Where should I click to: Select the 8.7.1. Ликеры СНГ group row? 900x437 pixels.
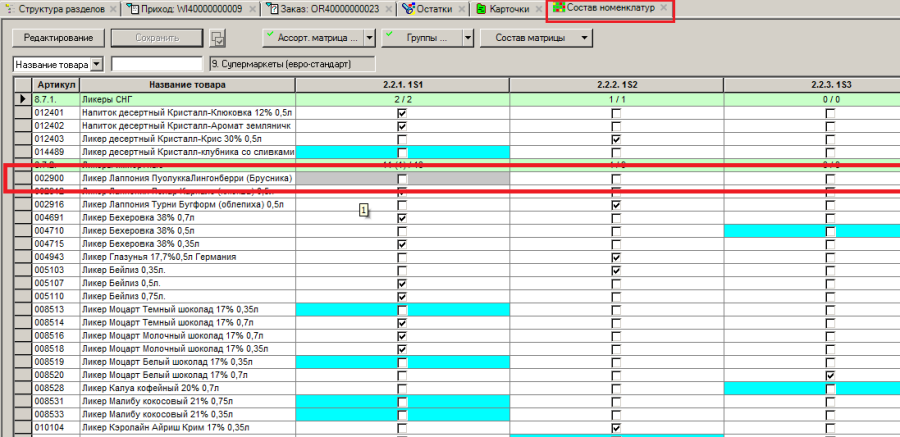(457, 99)
